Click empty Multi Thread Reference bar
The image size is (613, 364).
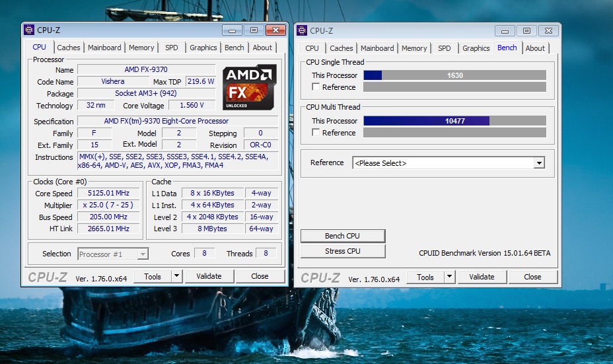(454, 133)
